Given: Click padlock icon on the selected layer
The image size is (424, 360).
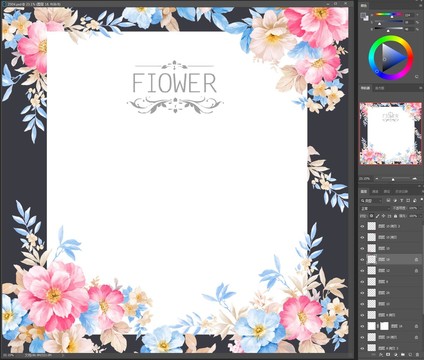Looking at the screenshot, I should (x=416, y=259).
